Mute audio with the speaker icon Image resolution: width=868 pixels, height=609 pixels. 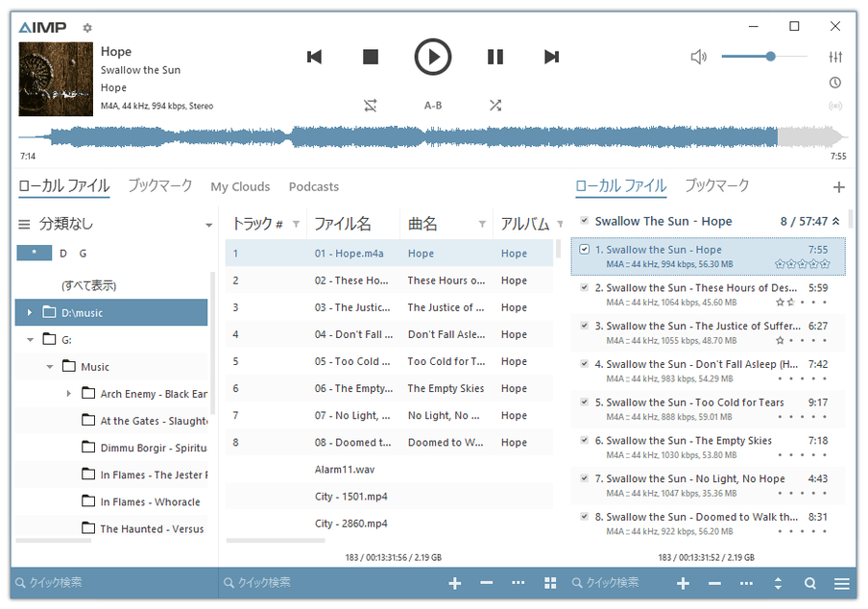click(x=699, y=57)
